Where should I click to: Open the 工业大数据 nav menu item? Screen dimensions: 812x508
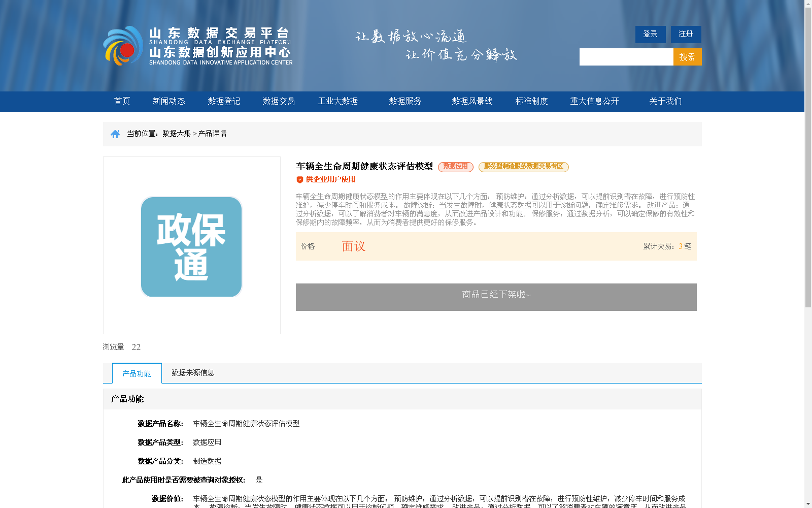point(338,101)
